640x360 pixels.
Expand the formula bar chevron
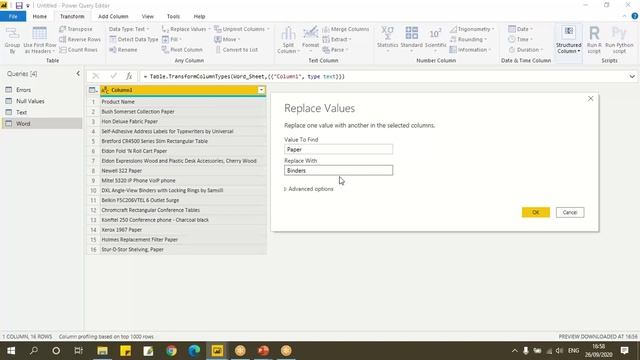[632, 76]
